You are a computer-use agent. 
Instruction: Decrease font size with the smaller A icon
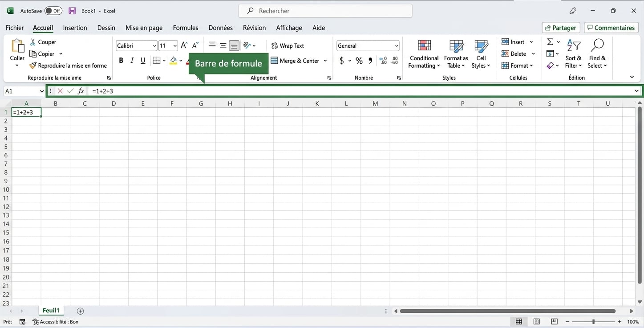[195, 45]
